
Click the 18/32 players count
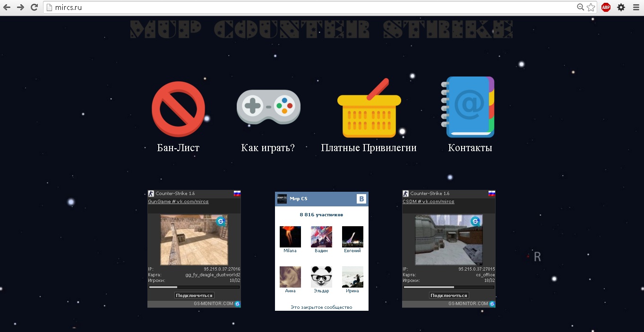[x=489, y=280]
